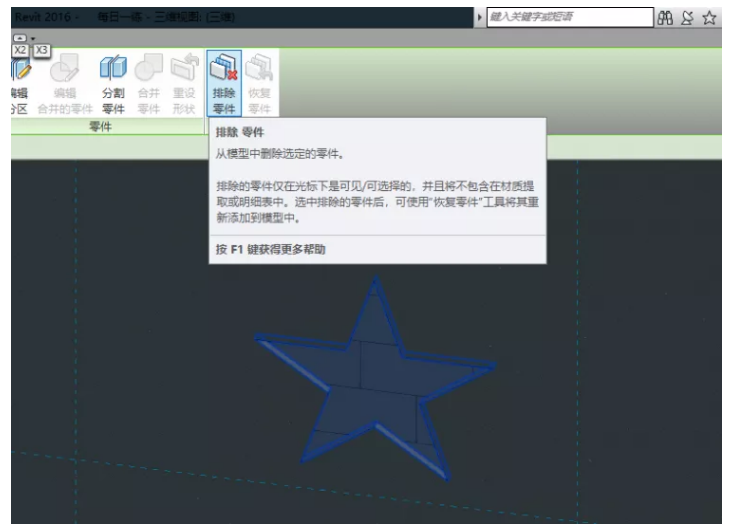
Task: Click in the keyword search field
Action: point(570,17)
